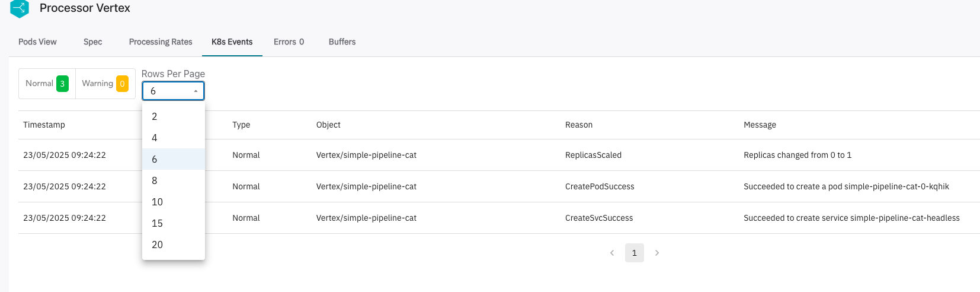Pick 8 in rows list

coord(174,180)
